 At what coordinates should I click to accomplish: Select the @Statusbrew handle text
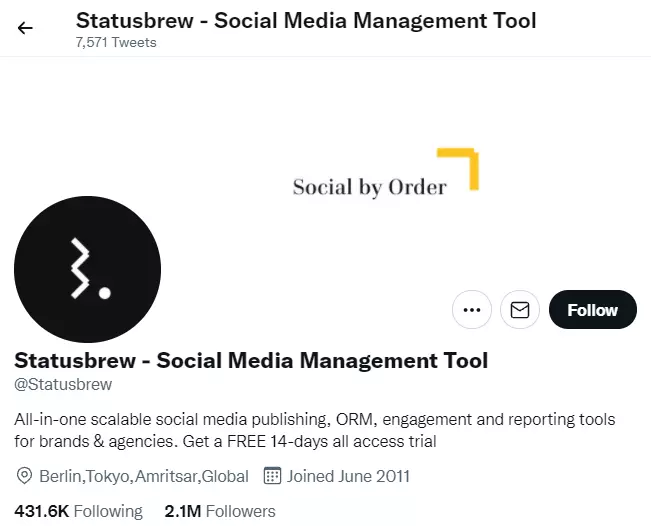(x=63, y=385)
